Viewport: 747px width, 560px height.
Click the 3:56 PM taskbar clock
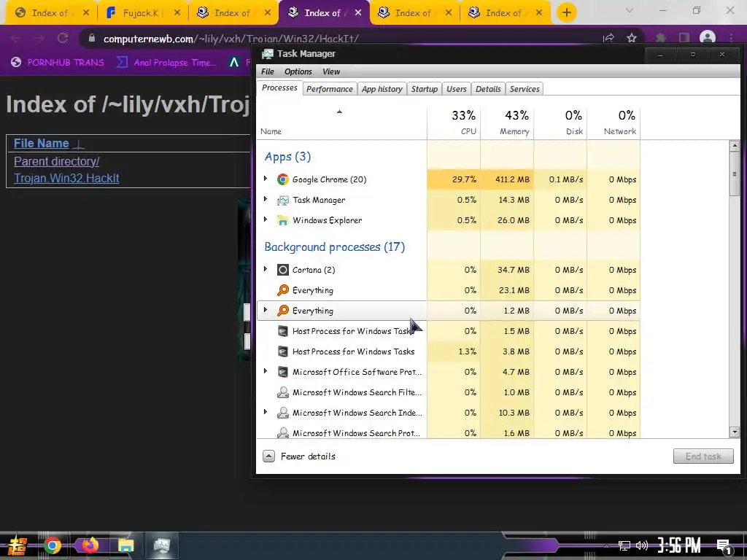(x=679, y=545)
